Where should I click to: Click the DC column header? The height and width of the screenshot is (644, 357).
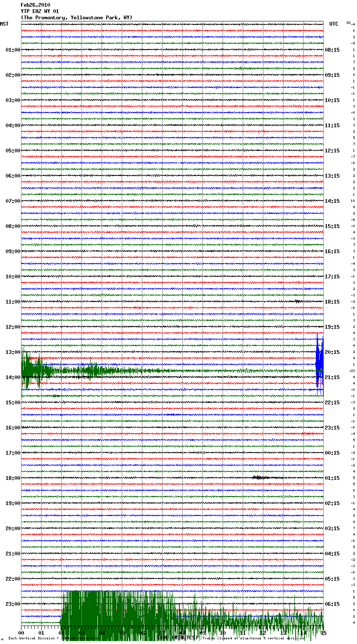pos(349,23)
